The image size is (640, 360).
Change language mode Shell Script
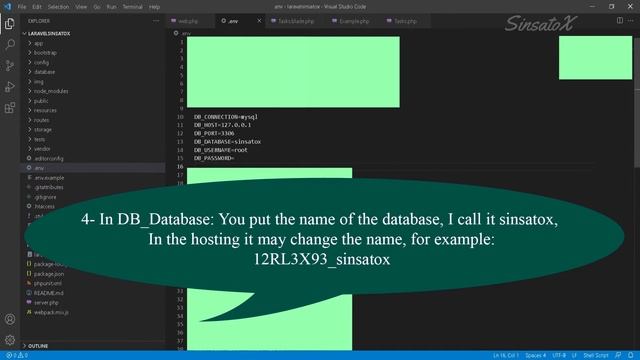(x=596, y=356)
